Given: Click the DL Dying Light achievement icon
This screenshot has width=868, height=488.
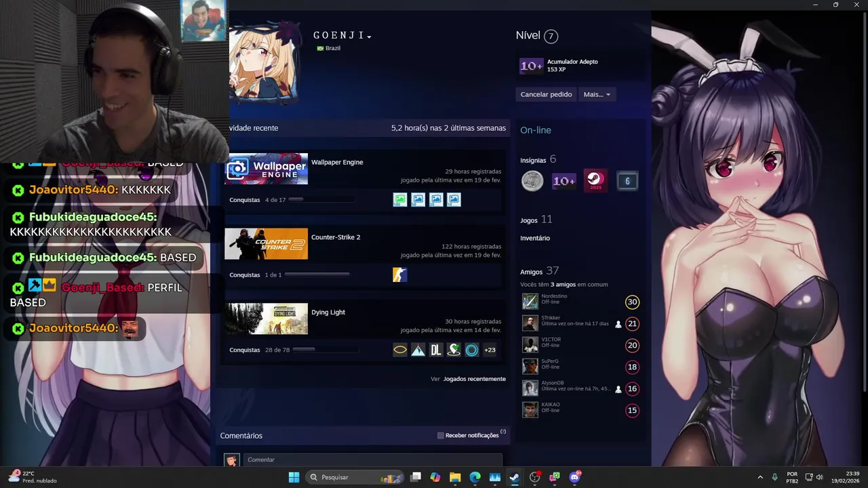Looking at the screenshot, I should pyautogui.click(x=436, y=350).
